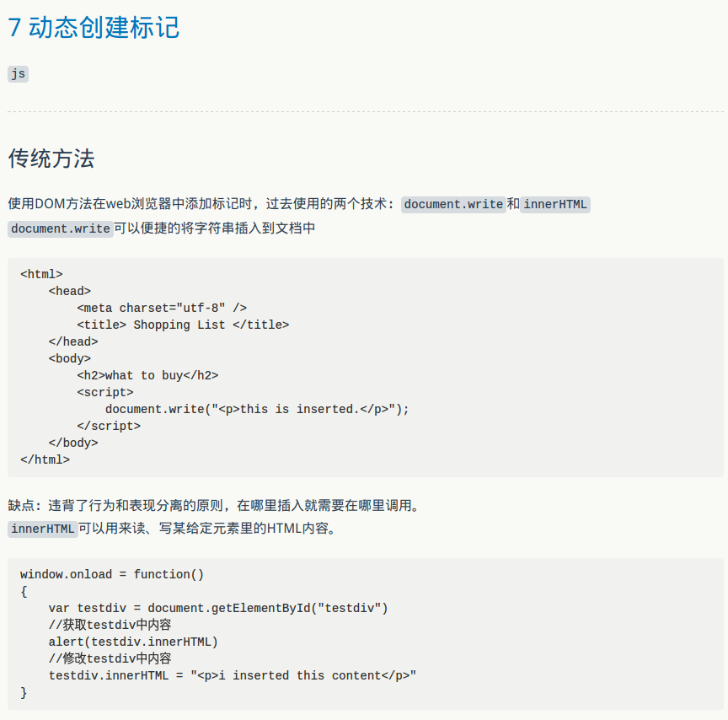728x720 pixels.
Task: Click the closing brace '}' line
Action: point(24,692)
